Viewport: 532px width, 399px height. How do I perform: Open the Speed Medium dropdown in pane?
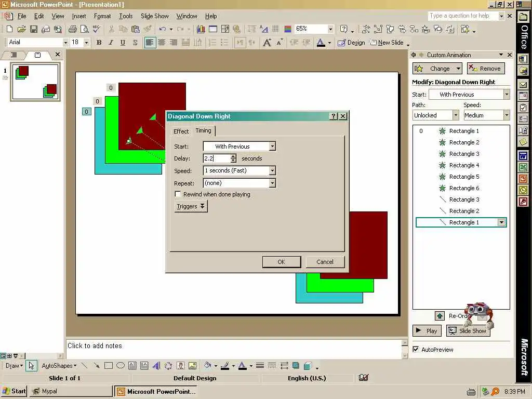506,115
